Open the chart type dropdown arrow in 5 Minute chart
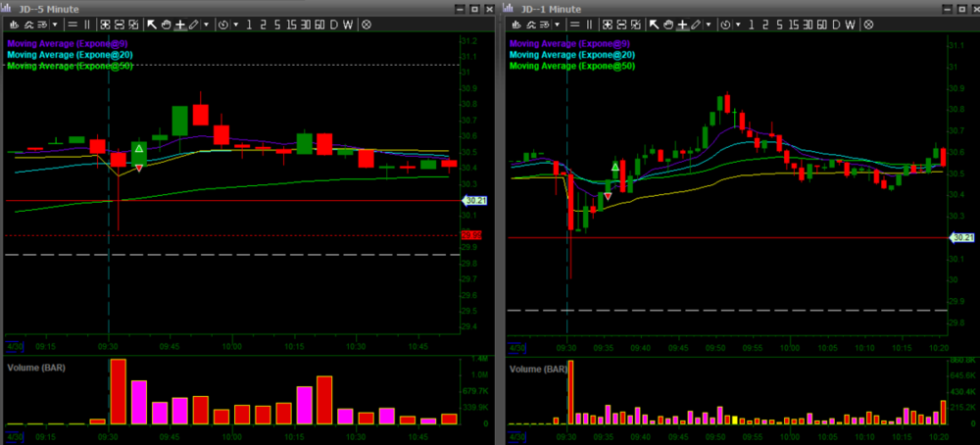980x445 pixels. (54, 24)
